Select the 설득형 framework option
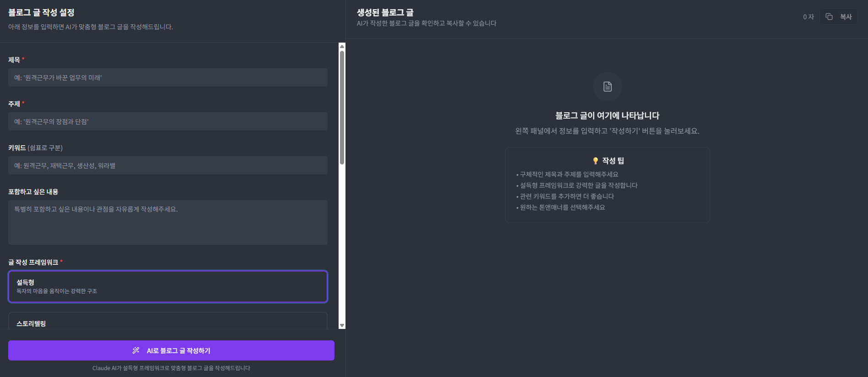 click(168, 286)
